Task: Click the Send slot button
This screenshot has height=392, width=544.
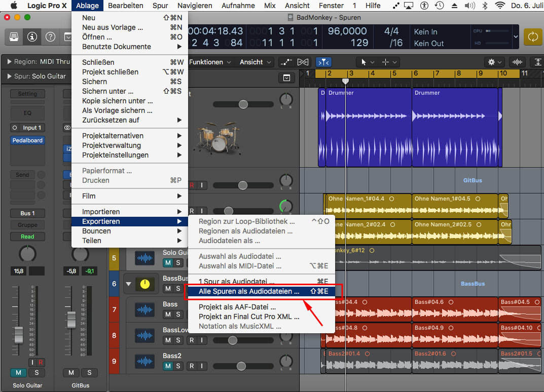Action: click(22, 175)
